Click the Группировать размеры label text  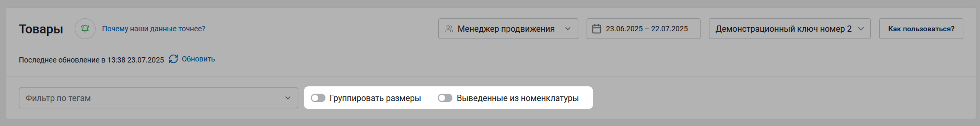pyautogui.click(x=375, y=98)
